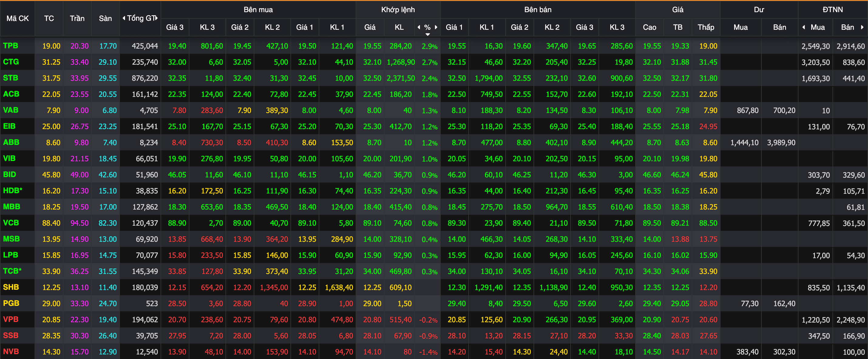Open the VAB ticker symbol

11,110
